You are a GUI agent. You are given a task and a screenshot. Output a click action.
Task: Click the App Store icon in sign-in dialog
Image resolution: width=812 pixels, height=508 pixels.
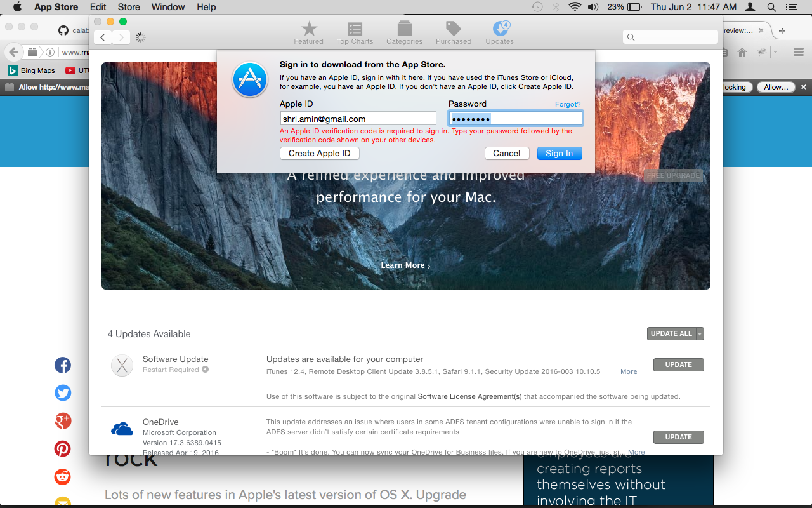[x=250, y=79]
